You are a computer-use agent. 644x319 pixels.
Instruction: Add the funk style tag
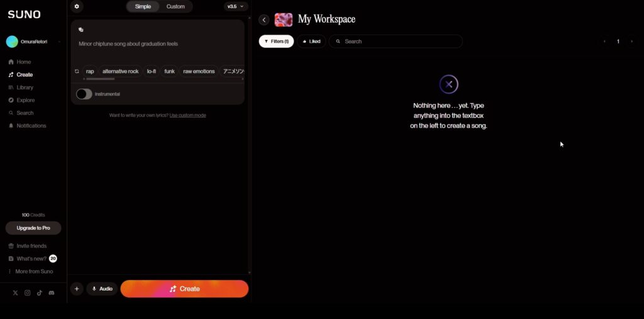(x=170, y=72)
